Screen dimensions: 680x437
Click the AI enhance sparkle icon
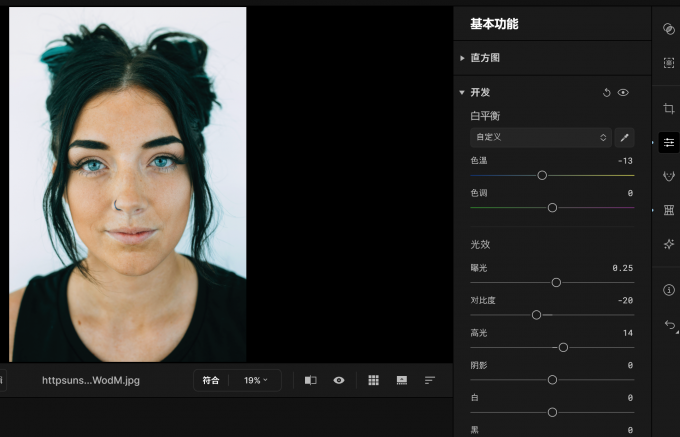click(669, 244)
